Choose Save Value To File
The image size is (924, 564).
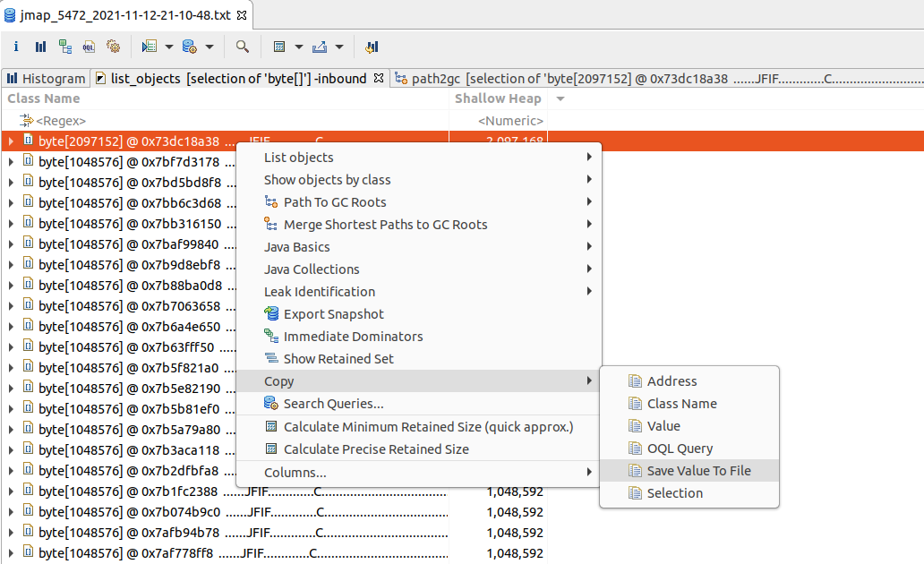(689, 471)
